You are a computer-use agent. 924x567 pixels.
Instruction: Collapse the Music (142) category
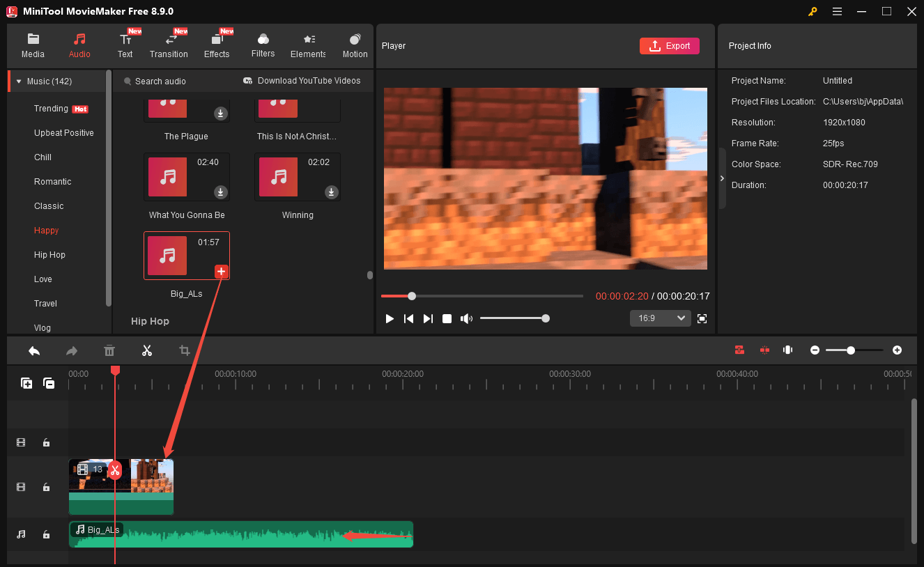19,81
